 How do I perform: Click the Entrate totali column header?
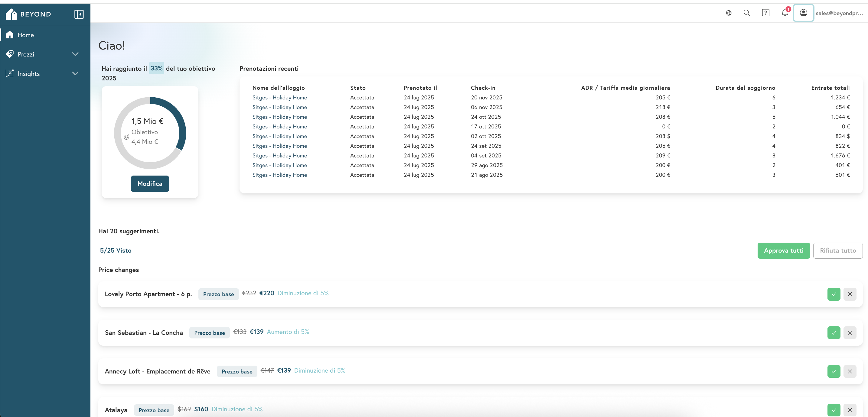pyautogui.click(x=830, y=88)
